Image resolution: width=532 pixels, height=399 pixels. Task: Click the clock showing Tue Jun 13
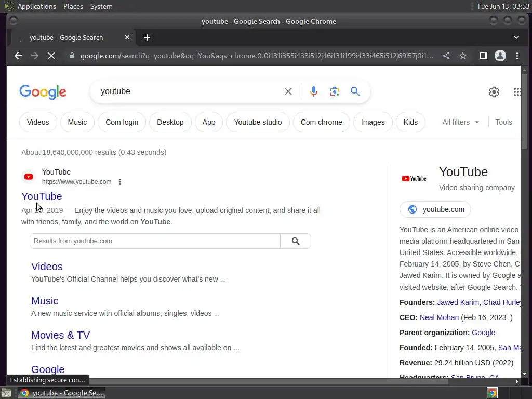503,6
